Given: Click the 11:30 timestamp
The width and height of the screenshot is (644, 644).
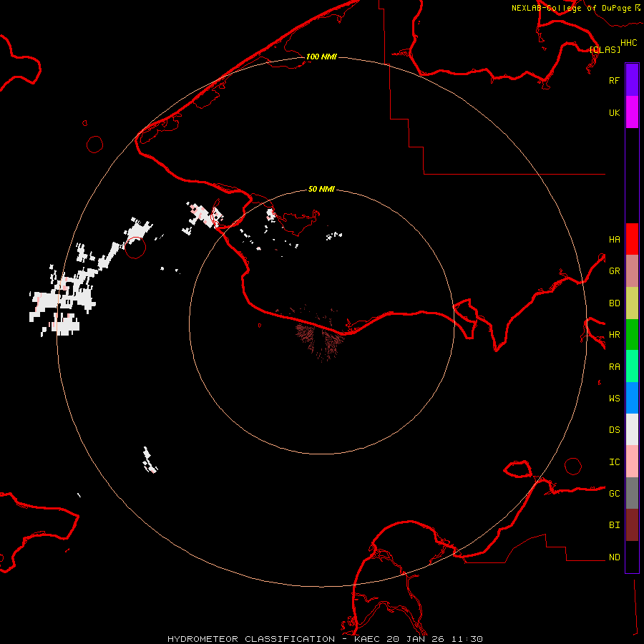Looking at the screenshot, I should click(x=467, y=639).
